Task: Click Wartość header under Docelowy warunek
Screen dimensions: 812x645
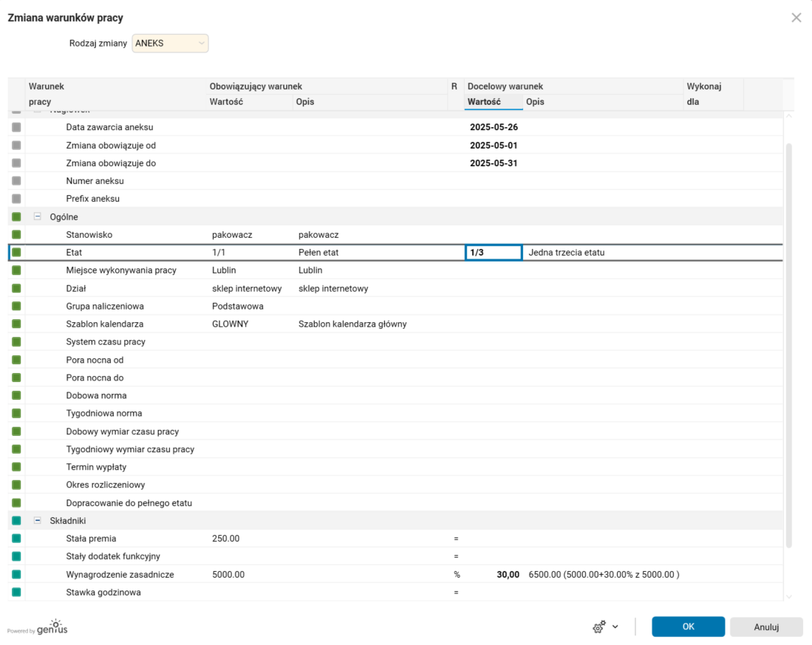Action: pyautogui.click(x=485, y=102)
